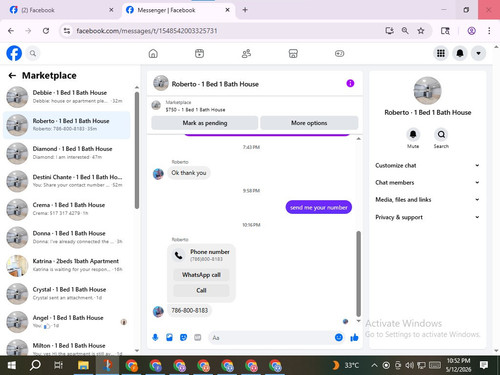Open the Facebook home logo

tap(14, 53)
